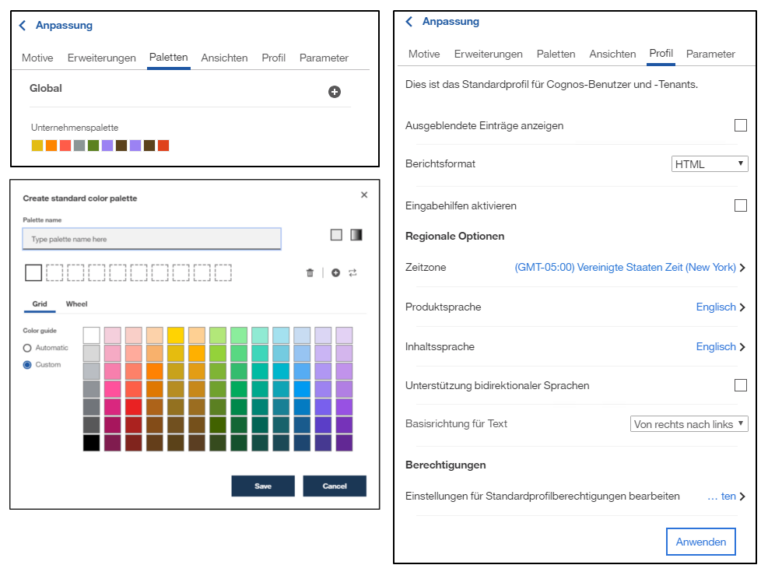Open Basisrichtung für Text dropdown
Screen dimensions: 768x572
point(689,424)
